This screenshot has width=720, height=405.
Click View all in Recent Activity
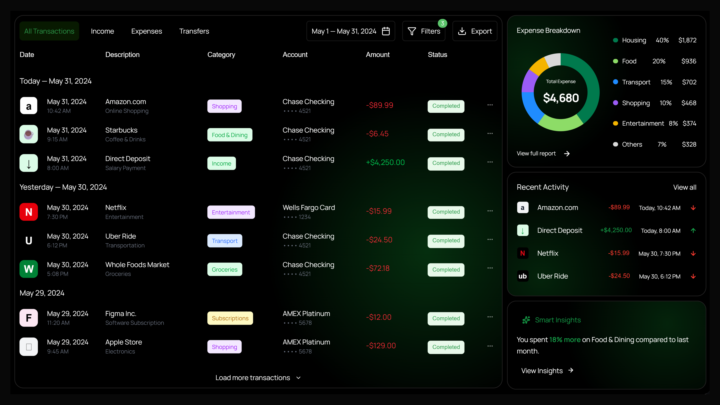(685, 187)
